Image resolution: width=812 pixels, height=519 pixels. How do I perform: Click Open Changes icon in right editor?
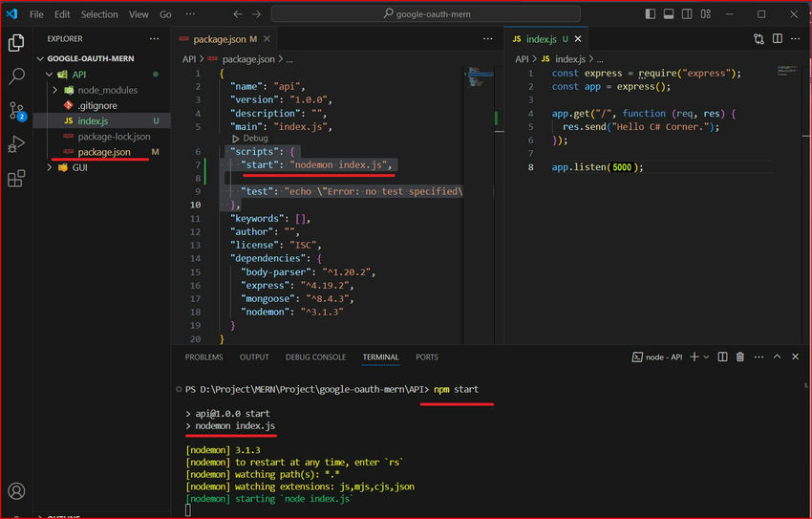pyautogui.click(x=759, y=39)
